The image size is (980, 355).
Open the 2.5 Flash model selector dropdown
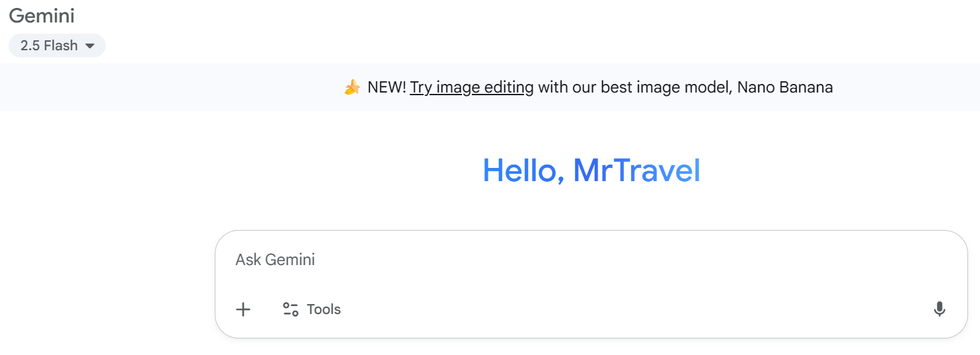point(57,46)
